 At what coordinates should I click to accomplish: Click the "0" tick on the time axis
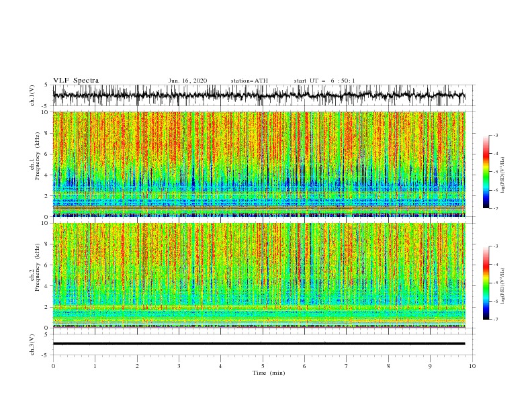[53, 366]
